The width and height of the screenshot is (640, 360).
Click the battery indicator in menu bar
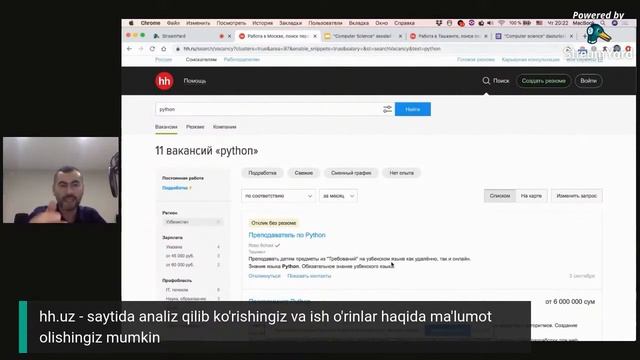pos(527,23)
